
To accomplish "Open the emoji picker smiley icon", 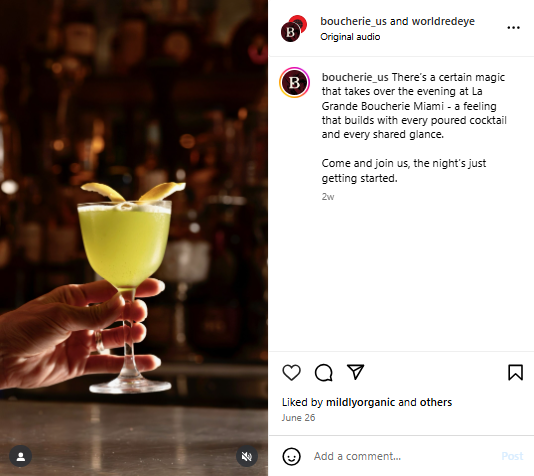I will [x=292, y=456].
